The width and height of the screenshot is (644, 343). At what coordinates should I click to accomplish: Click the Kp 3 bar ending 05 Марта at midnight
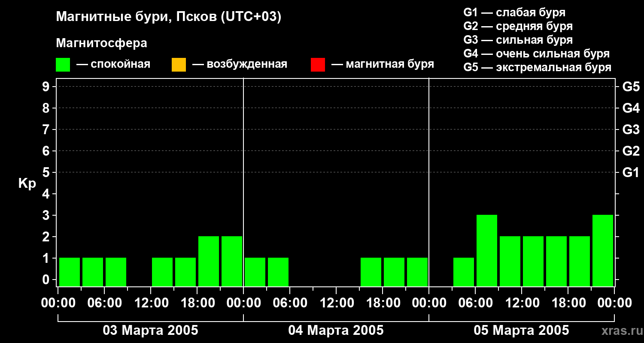pos(603,250)
